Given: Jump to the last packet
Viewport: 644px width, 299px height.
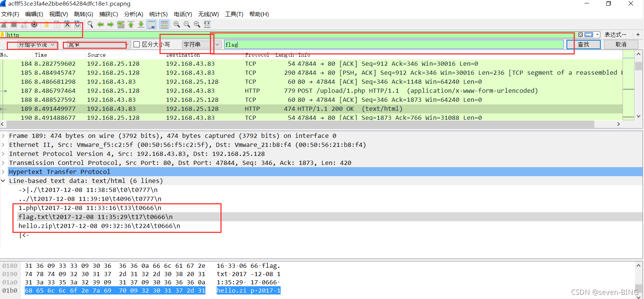Looking at the screenshot, I should pyautogui.click(x=141, y=24).
